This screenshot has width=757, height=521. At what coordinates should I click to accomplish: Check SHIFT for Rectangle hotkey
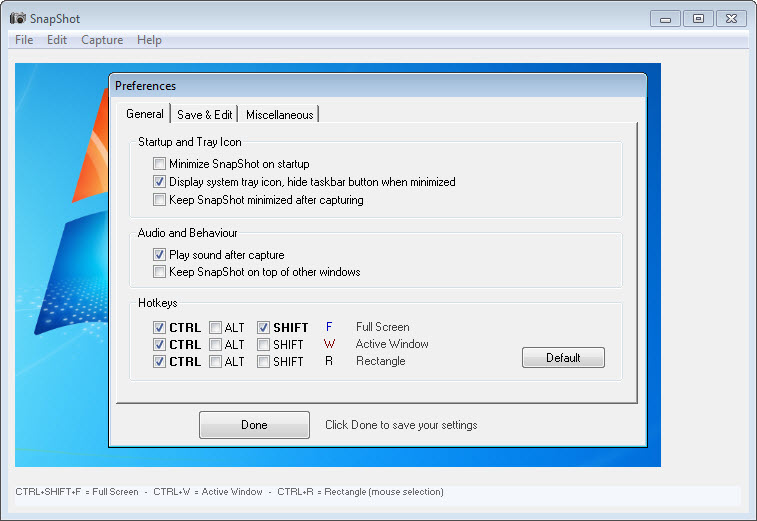pyautogui.click(x=263, y=362)
